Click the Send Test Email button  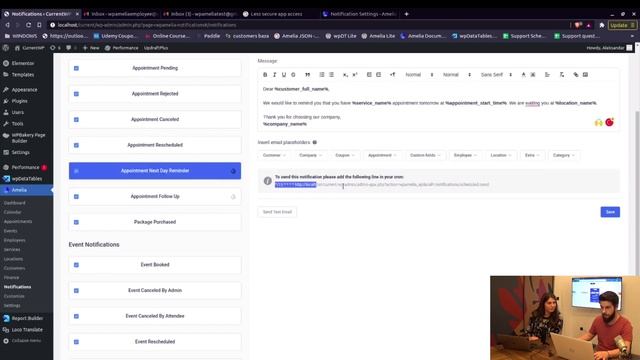pyautogui.click(x=277, y=212)
